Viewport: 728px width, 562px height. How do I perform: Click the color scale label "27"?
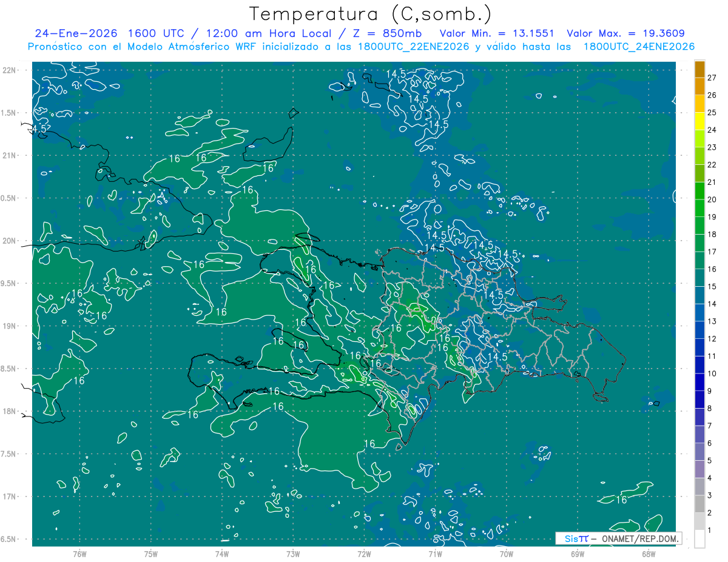(x=712, y=78)
